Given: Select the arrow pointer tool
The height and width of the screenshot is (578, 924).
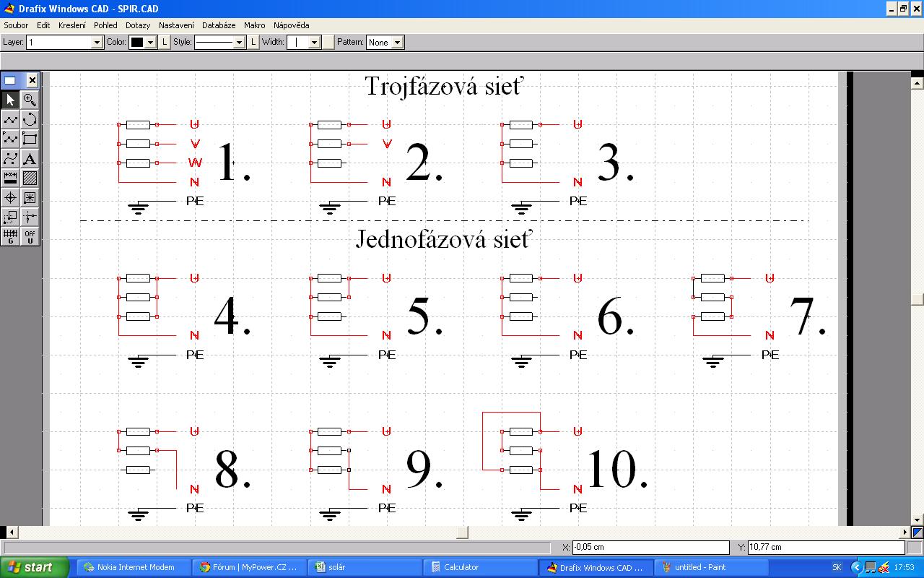Looking at the screenshot, I should 11,100.
